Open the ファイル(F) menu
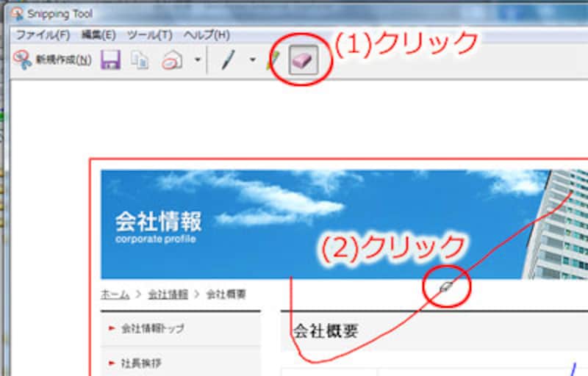588x376 pixels. tap(43, 35)
